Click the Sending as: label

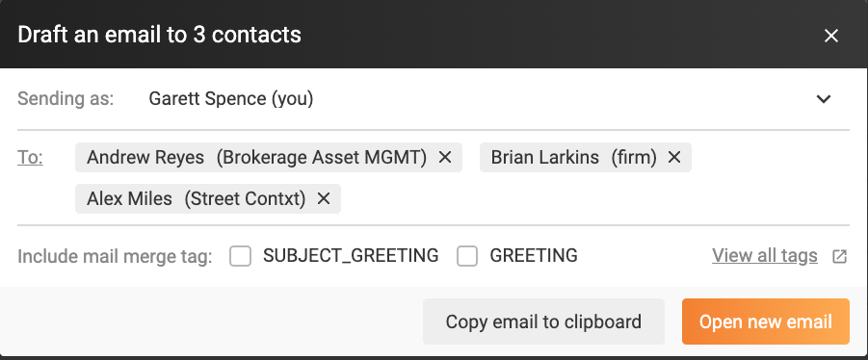[66, 99]
